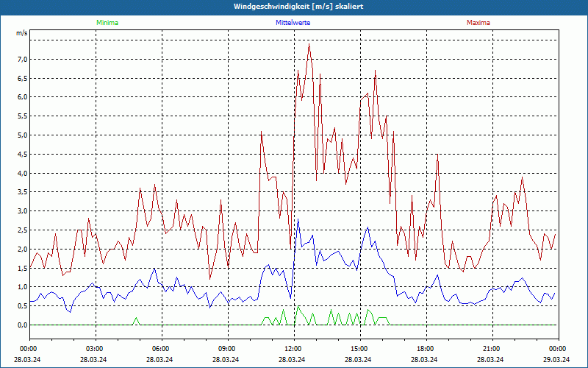Click the 5,0 value on the y-axis
588x368 pixels.
22,135
